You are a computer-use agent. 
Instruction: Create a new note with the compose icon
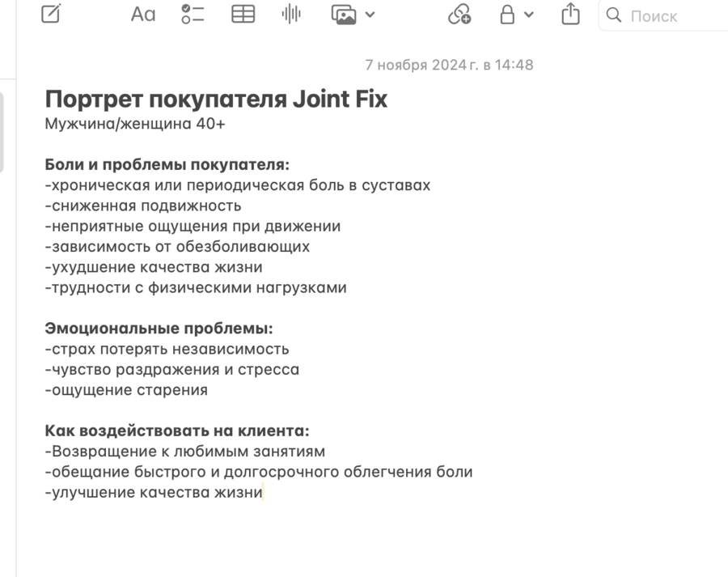click(x=51, y=14)
